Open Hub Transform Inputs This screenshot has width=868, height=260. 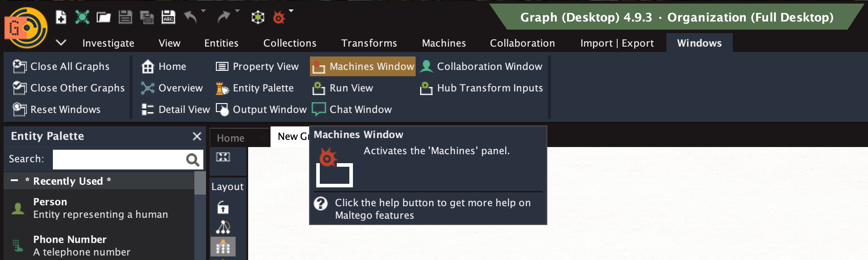(481, 88)
